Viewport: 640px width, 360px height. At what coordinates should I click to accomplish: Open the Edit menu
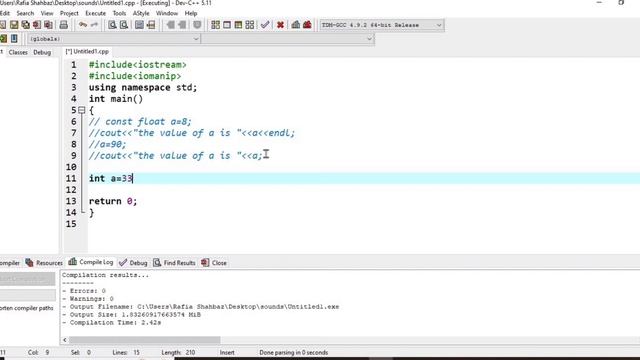pyautogui.click(x=4, y=13)
